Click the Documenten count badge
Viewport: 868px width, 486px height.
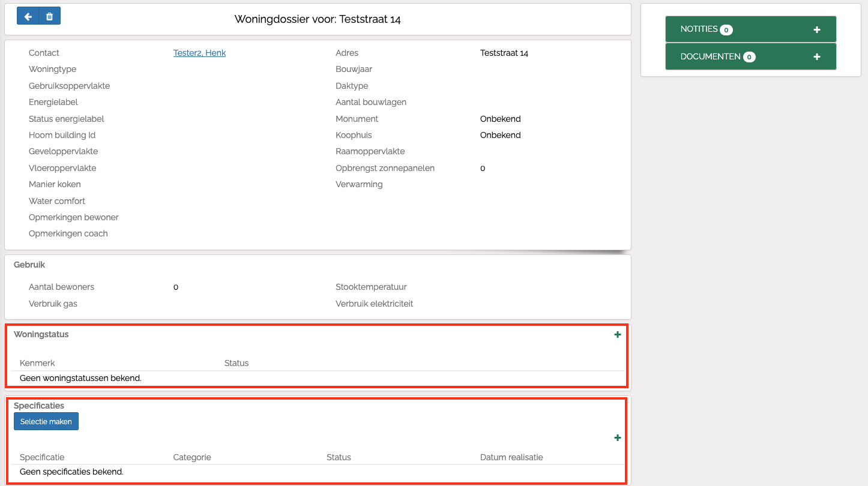click(749, 58)
